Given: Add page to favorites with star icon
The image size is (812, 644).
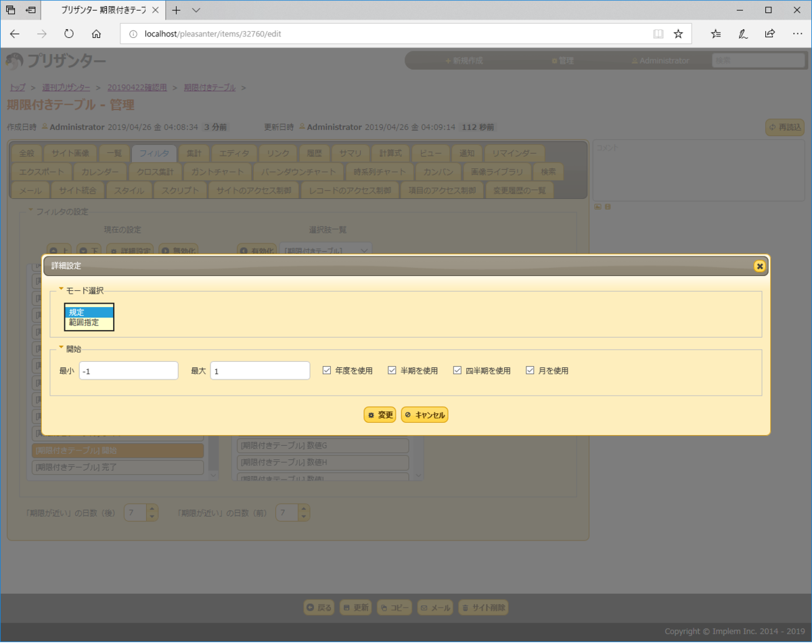Looking at the screenshot, I should [x=678, y=34].
